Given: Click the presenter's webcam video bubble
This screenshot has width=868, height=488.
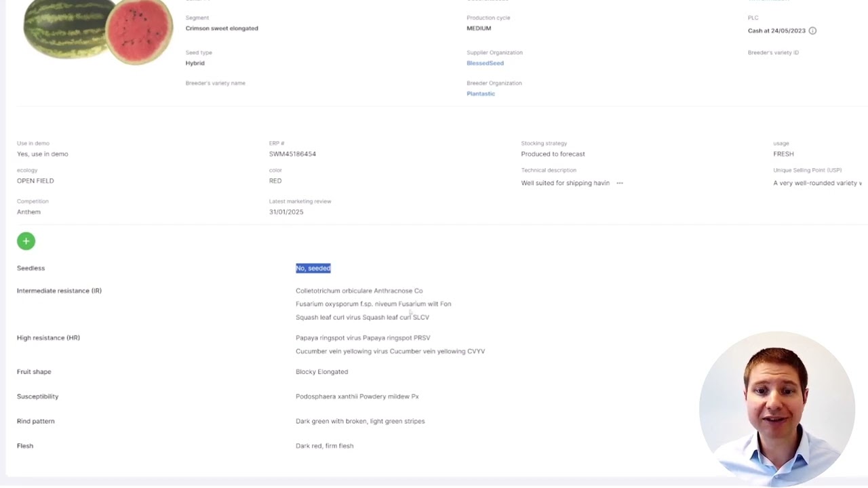Looking at the screenshot, I should click(776, 409).
